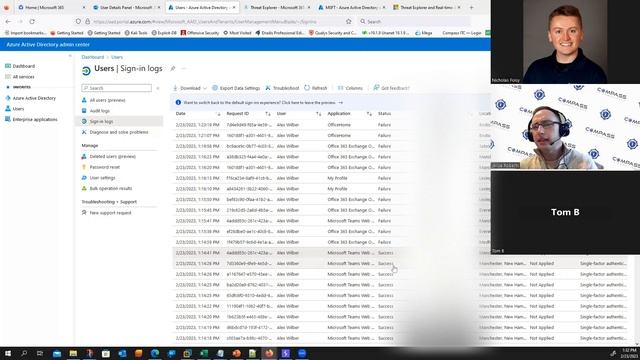
Task: Click the Troubleshoot toolbar button
Action: click(282, 88)
